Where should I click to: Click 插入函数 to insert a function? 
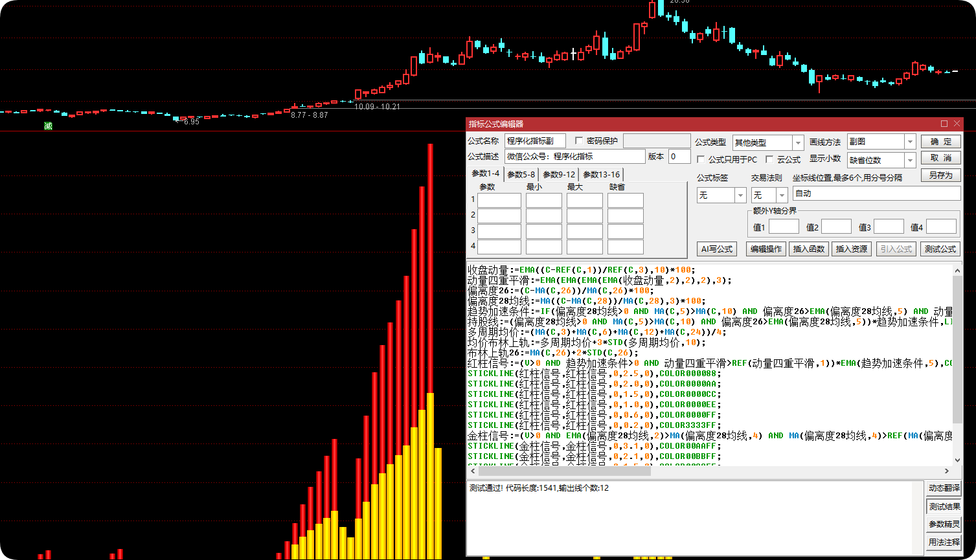(x=809, y=249)
